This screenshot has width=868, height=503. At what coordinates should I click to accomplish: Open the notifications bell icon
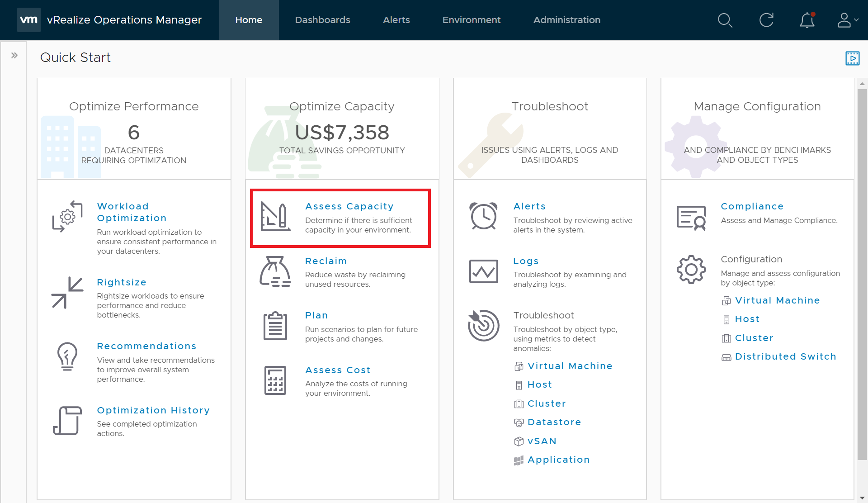click(807, 20)
